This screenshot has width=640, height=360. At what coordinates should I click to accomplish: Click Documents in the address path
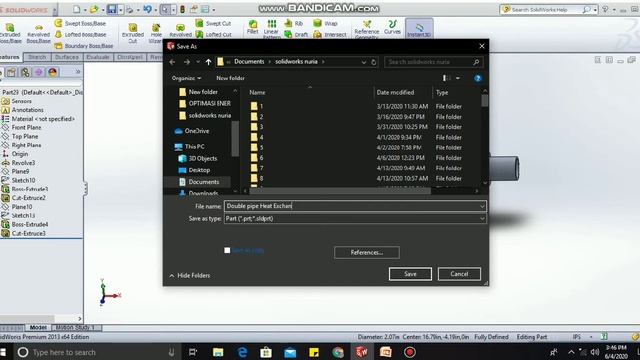pyautogui.click(x=249, y=62)
